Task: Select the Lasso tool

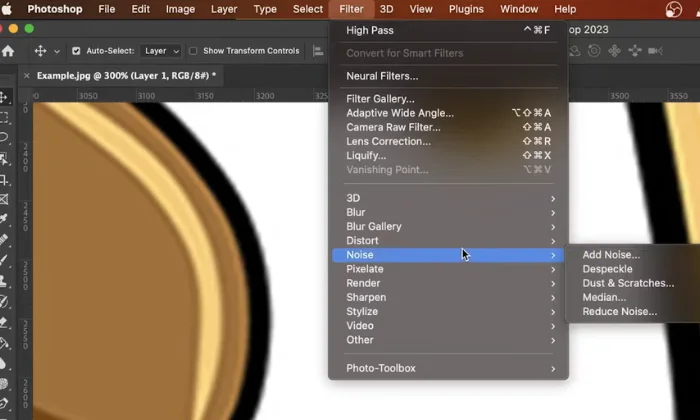Action: [x=4, y=137]
